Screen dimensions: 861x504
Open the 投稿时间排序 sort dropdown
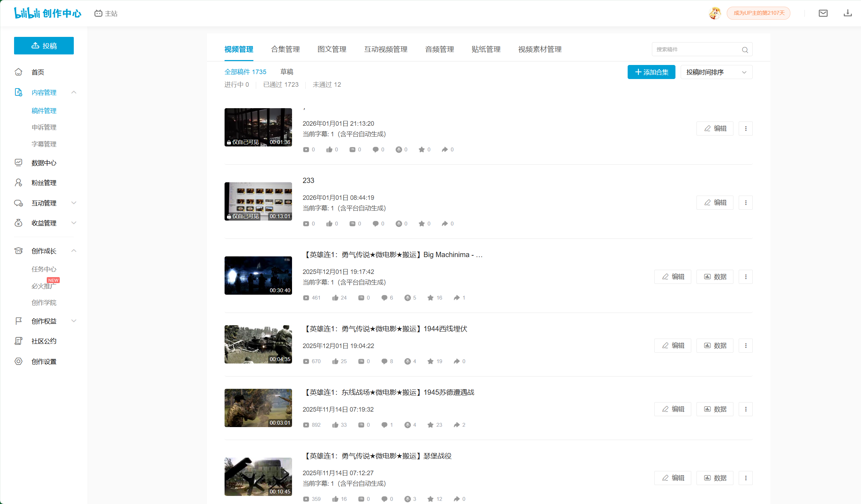[716, 72]
